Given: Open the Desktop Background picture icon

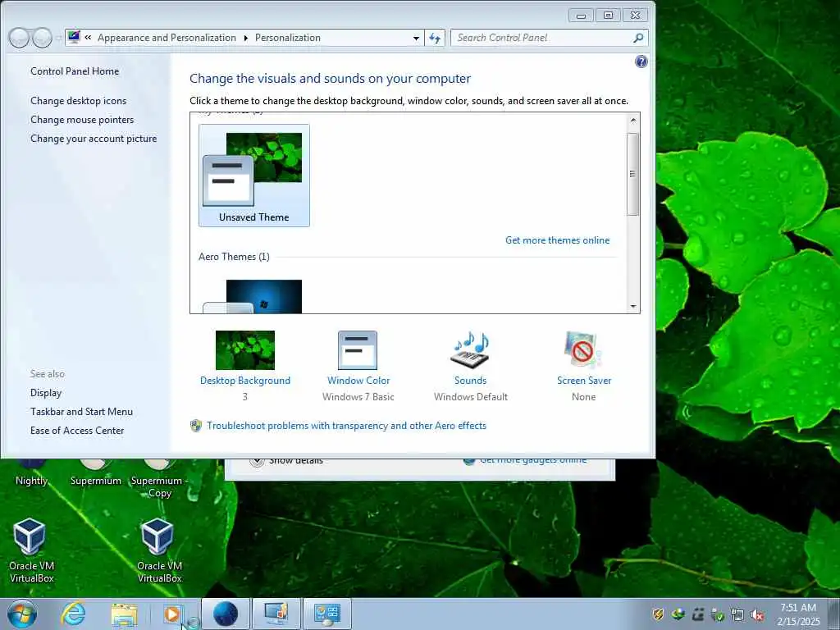Looking at the screenshot, I should tap(244, 349).
